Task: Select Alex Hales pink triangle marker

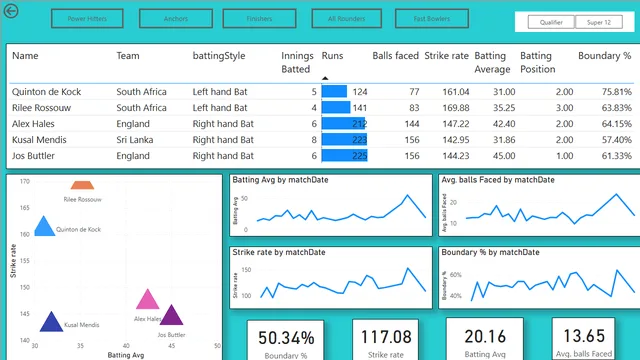Action: tap(147, 299)
